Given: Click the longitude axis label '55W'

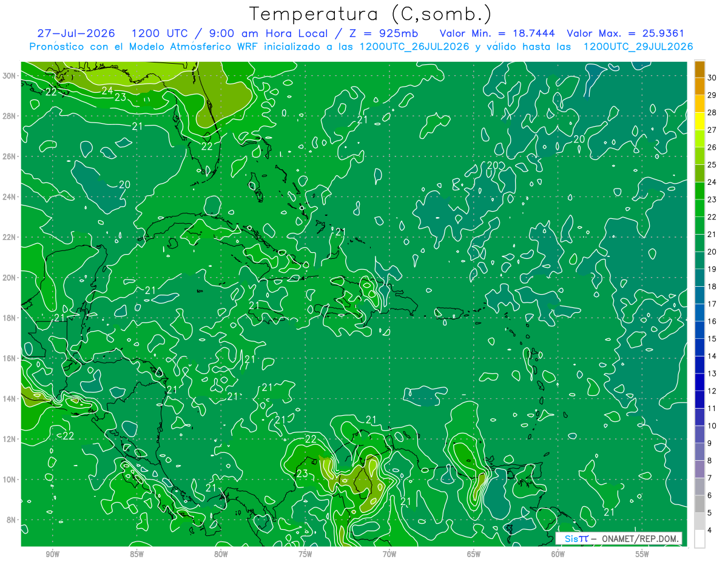Looking at the screenshot, I should coord(642,555).
